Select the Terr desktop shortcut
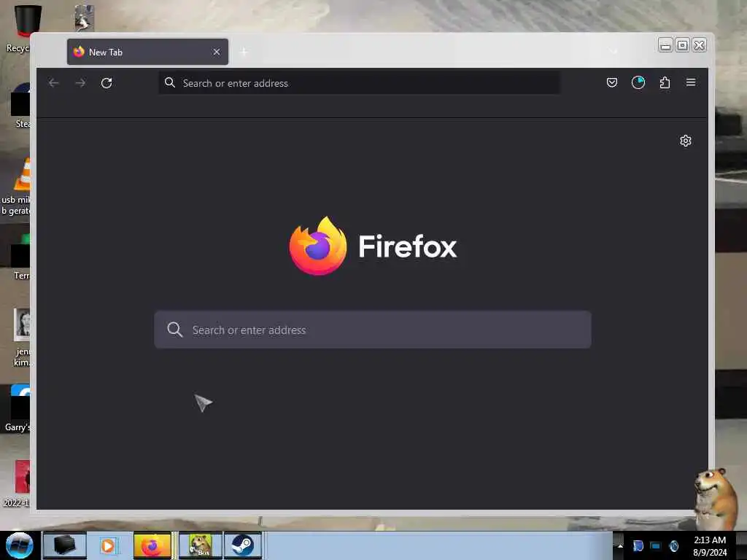747x560 pixels. 21,257
